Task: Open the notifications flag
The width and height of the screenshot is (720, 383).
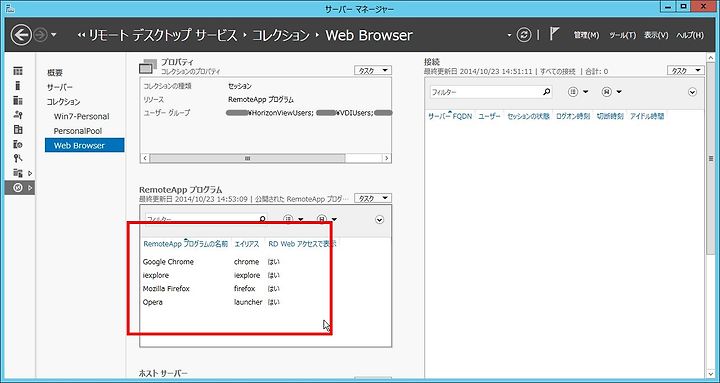Action: click(x=554, y=34)
